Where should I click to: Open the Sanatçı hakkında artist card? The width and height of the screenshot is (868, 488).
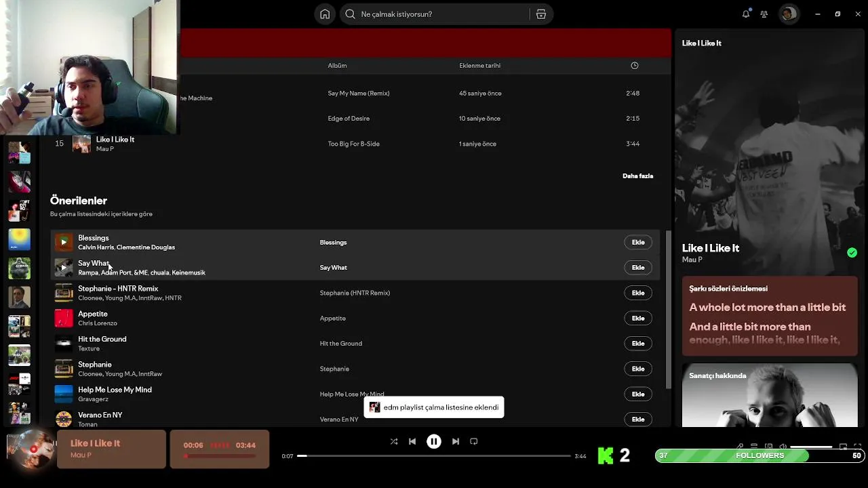click(x=770, y=396)
